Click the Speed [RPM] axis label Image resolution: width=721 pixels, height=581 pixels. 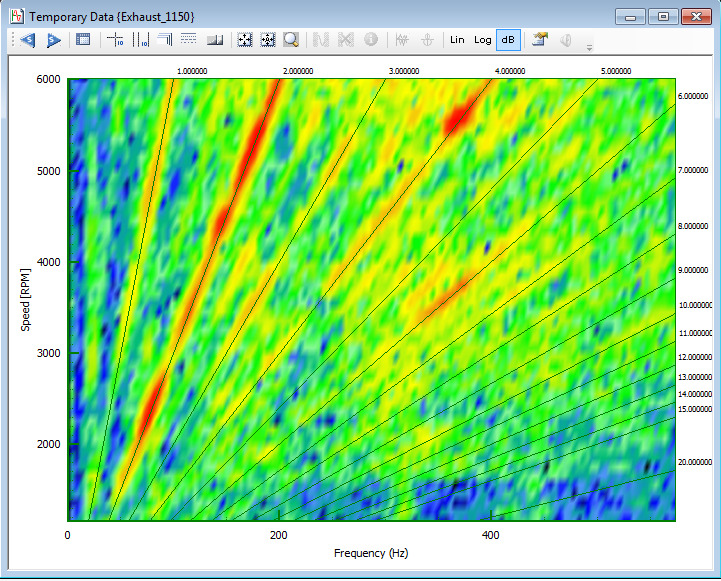(25, 300)
